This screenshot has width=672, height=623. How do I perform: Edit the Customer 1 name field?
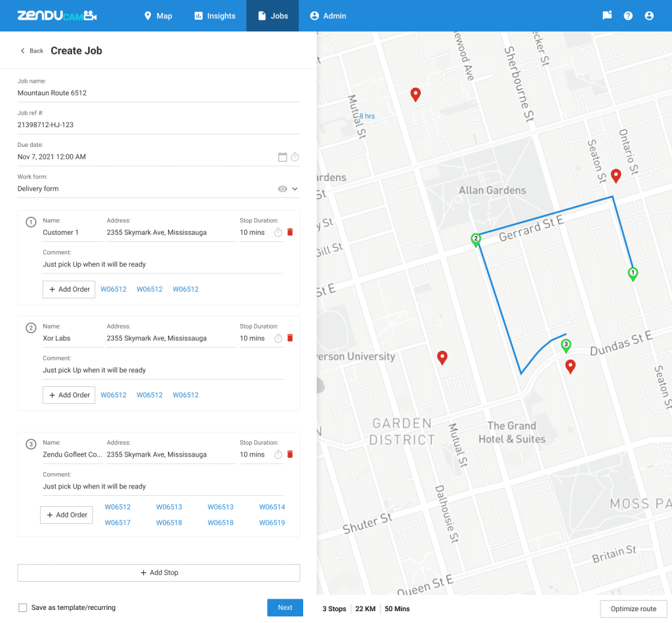pos(73,233)
